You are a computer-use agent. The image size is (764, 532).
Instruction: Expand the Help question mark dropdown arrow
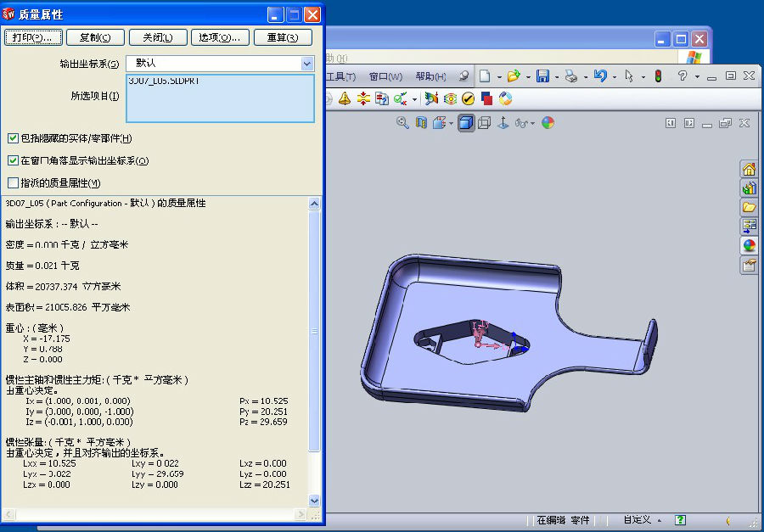[x=697, y=76]
